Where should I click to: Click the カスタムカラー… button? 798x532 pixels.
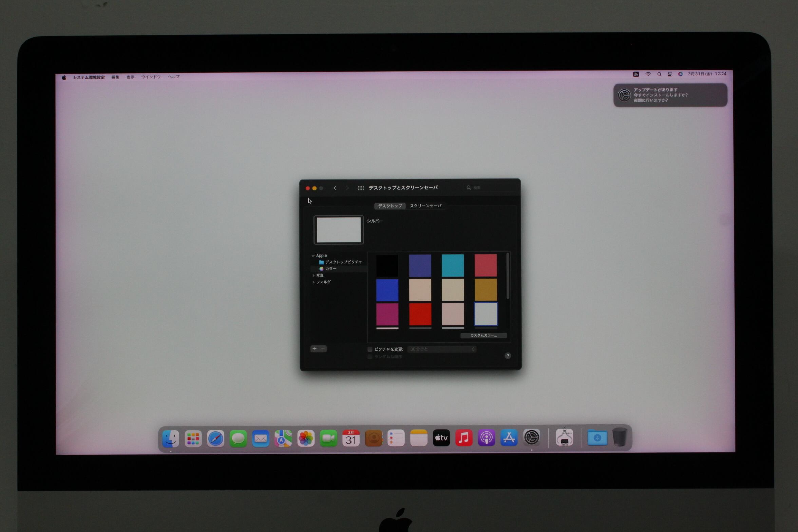483,335
